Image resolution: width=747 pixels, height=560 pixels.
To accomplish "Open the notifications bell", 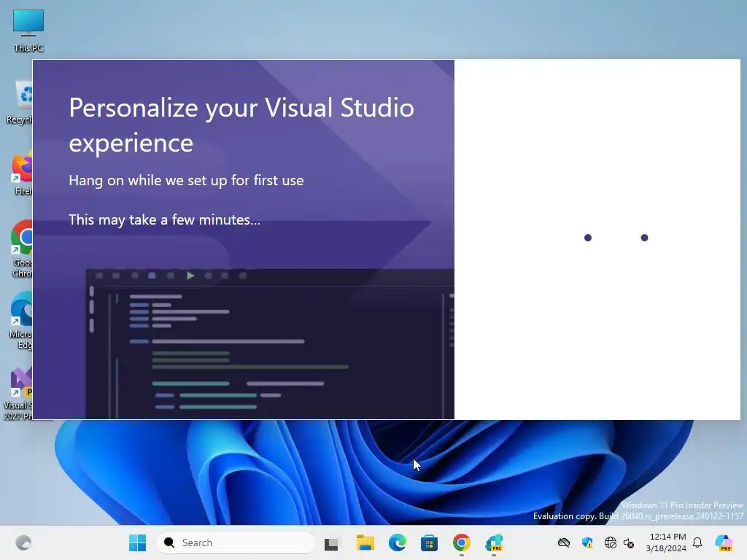I will pos(697,542).
